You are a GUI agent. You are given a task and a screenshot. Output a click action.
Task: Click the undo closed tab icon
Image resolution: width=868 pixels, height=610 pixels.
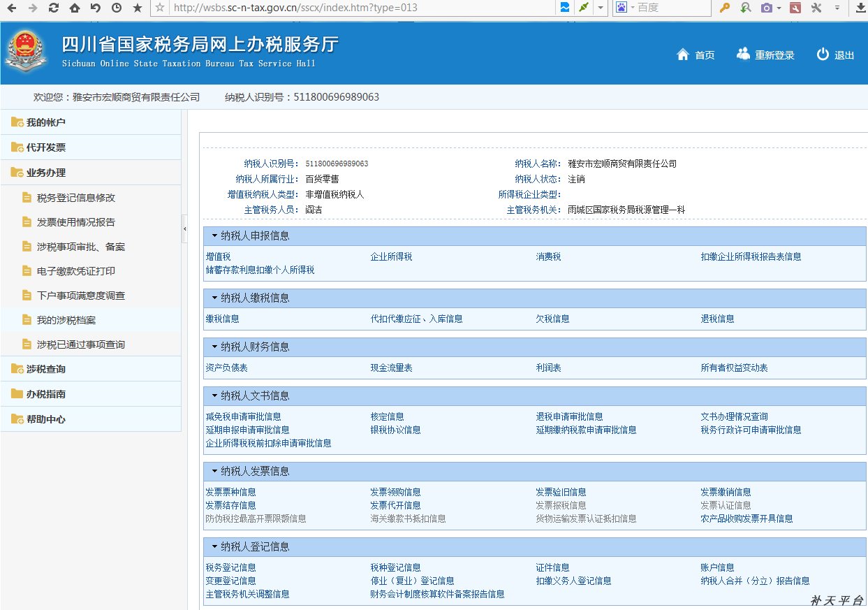point(96,8)
